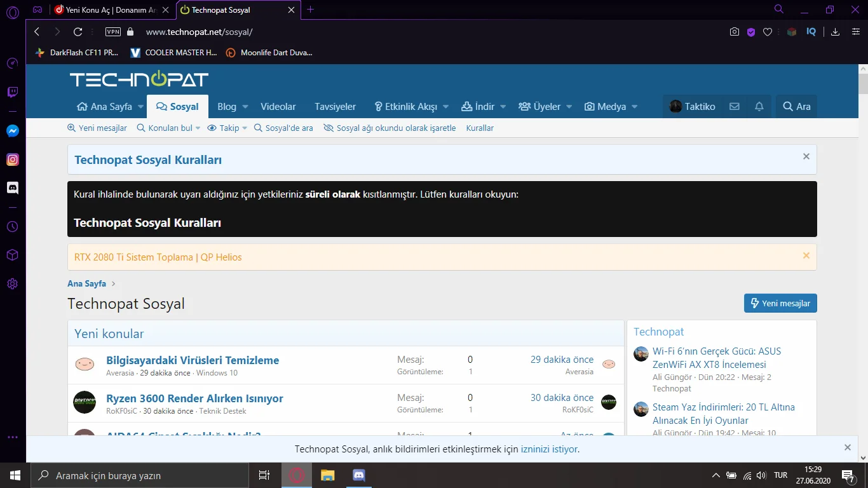Search open tabs with the magnifier icon
868x488 pixels.
779,10
